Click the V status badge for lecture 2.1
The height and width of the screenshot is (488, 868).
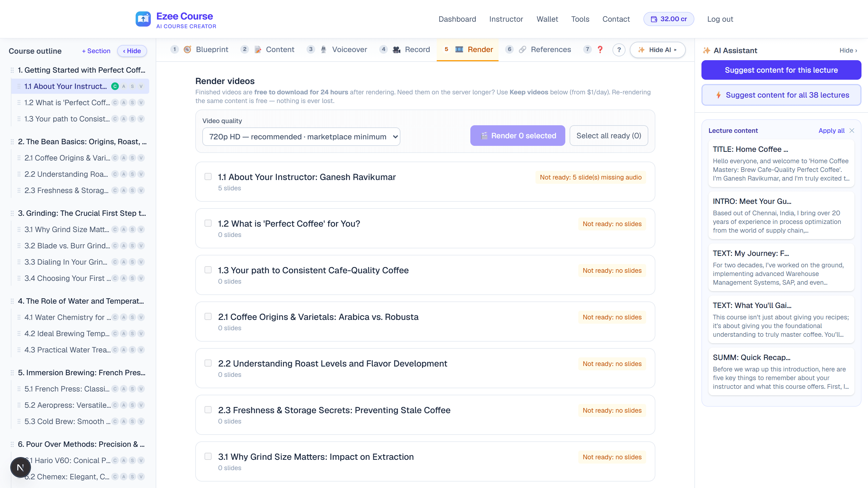coord(141,158)
